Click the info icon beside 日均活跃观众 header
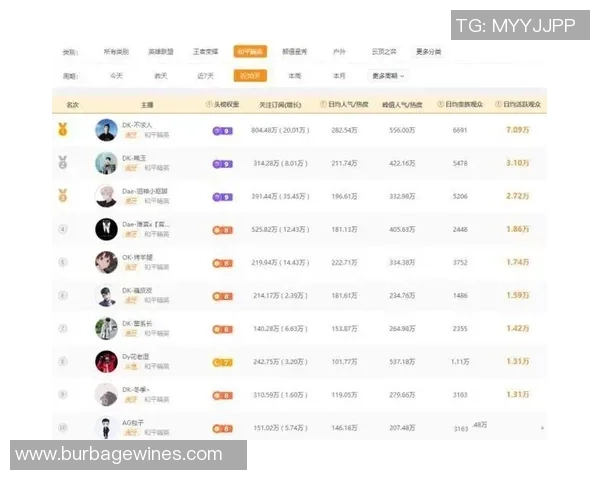The width and height of the screenshot is (600, 480). coord(497,104)
